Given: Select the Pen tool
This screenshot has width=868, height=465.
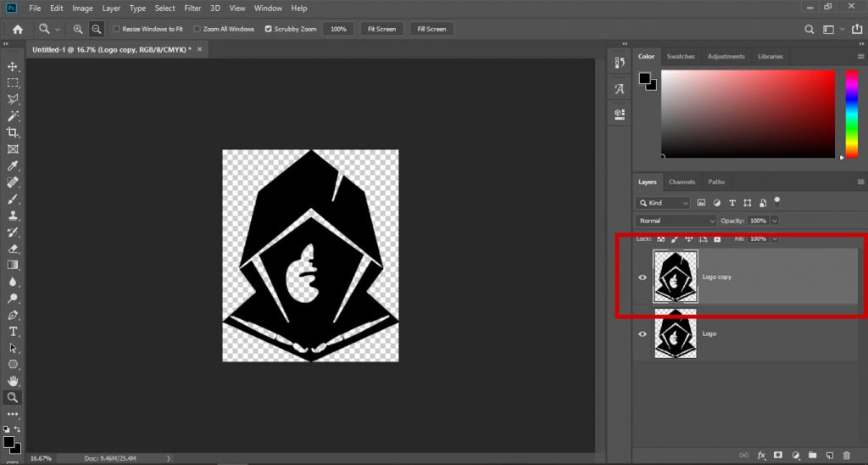Looking at the screenshot, I should [x=12, y=315].
